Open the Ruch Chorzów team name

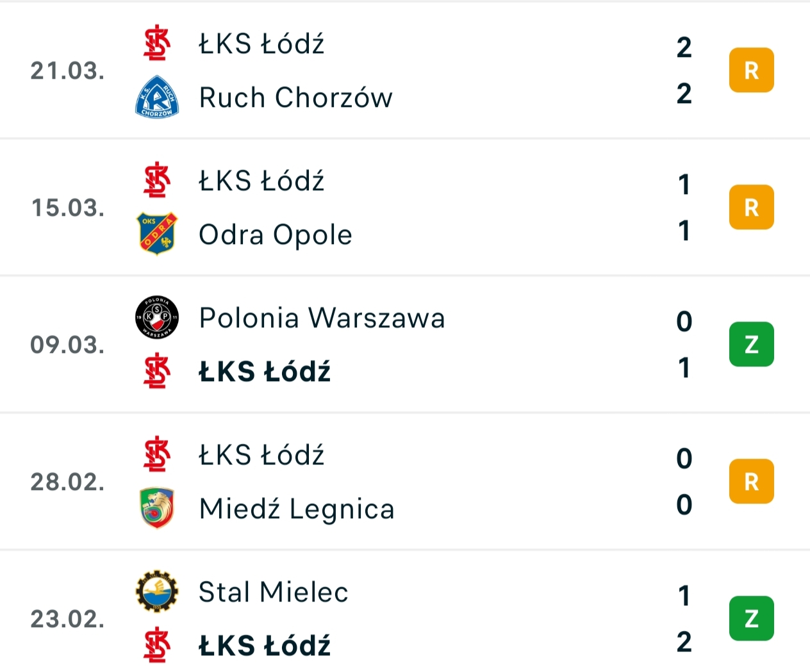[295, 97]
